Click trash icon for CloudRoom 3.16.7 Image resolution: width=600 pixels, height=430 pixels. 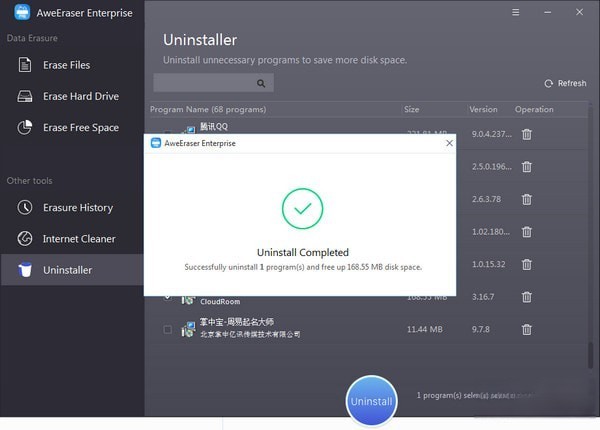[x=527, y=297]
